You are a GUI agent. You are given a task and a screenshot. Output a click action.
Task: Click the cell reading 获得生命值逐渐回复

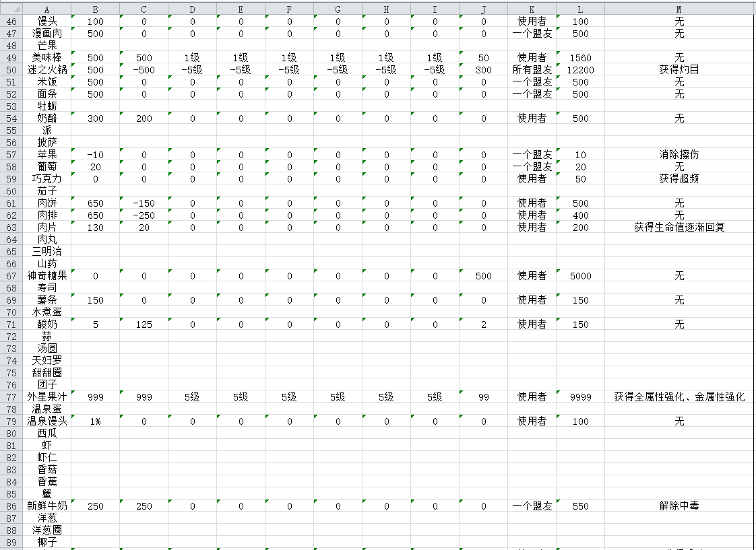[679, 228]
